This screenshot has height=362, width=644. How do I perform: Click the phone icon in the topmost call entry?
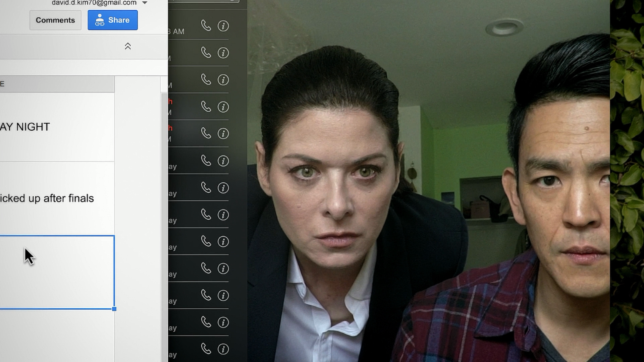coord(206,25)
